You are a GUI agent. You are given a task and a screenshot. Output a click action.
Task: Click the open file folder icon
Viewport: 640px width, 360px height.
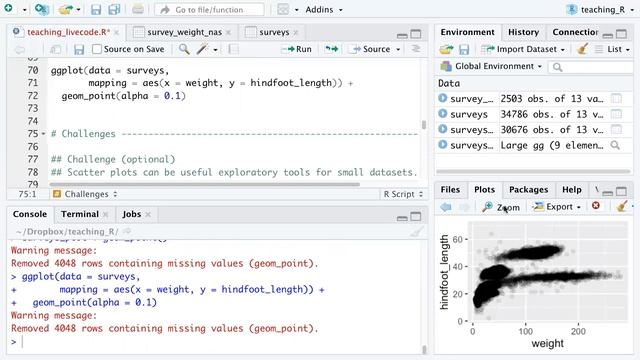[66, 9]
